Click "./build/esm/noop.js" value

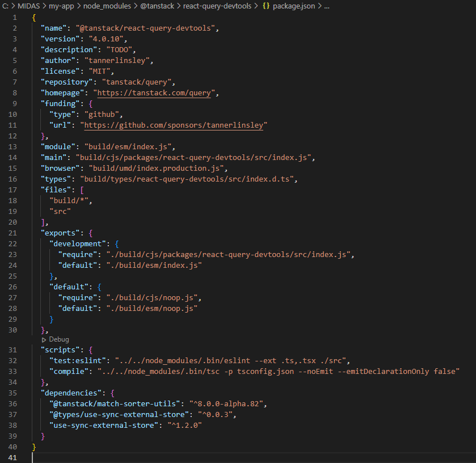pyautogui.click(x=152, y=309)
